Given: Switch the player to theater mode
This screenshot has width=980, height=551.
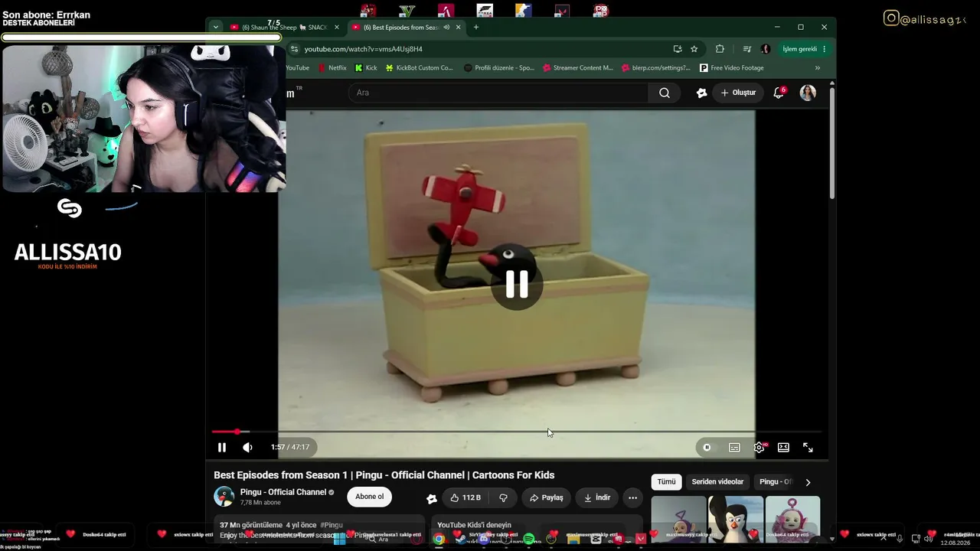Looking at the screenshot, I should click(x=783, y=448).
